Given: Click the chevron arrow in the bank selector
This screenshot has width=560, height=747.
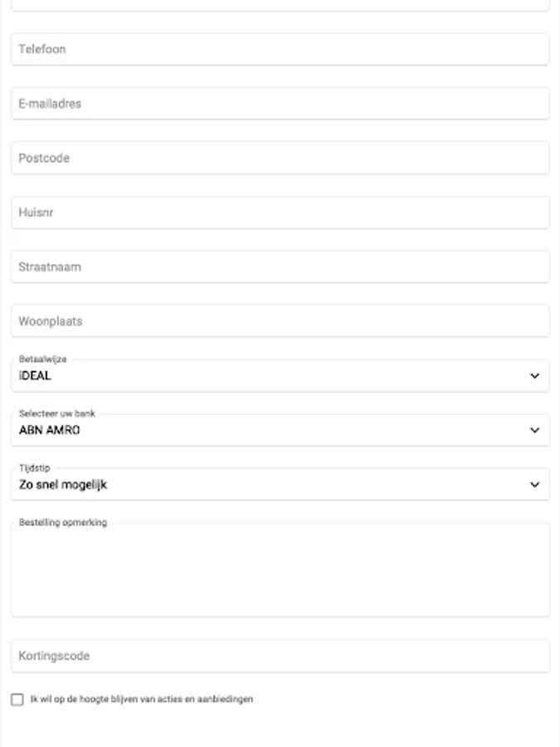Looking at the screenshot, I should pos(534,431).
